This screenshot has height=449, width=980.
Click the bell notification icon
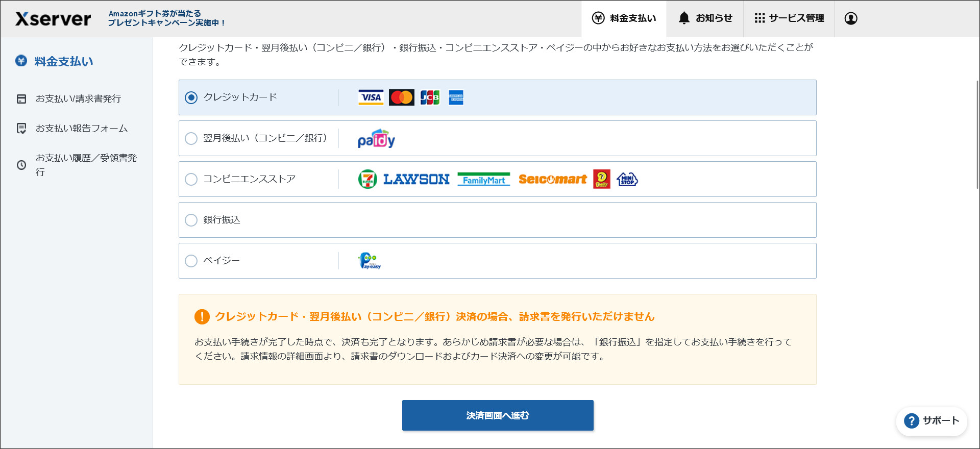click(684, 18)
